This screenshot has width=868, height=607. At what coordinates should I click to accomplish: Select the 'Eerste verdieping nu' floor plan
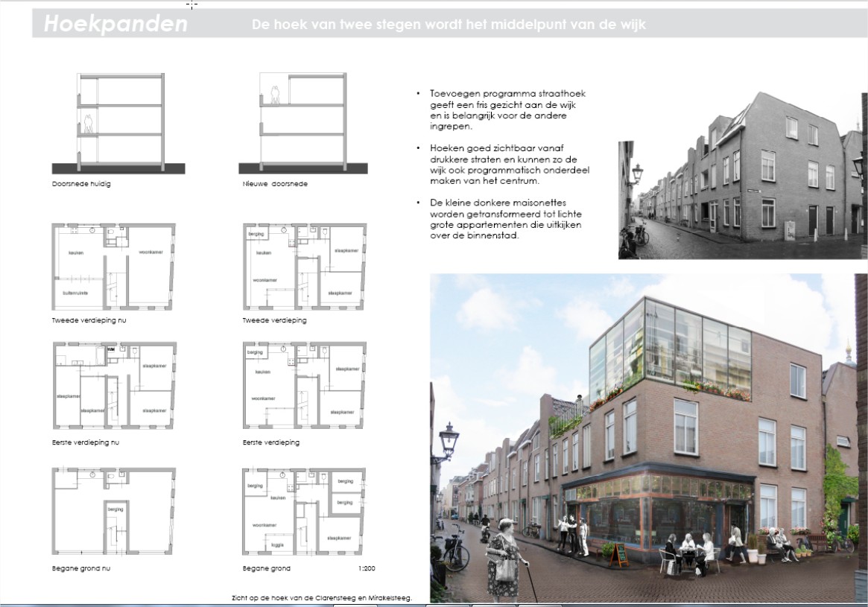[114, 385]
